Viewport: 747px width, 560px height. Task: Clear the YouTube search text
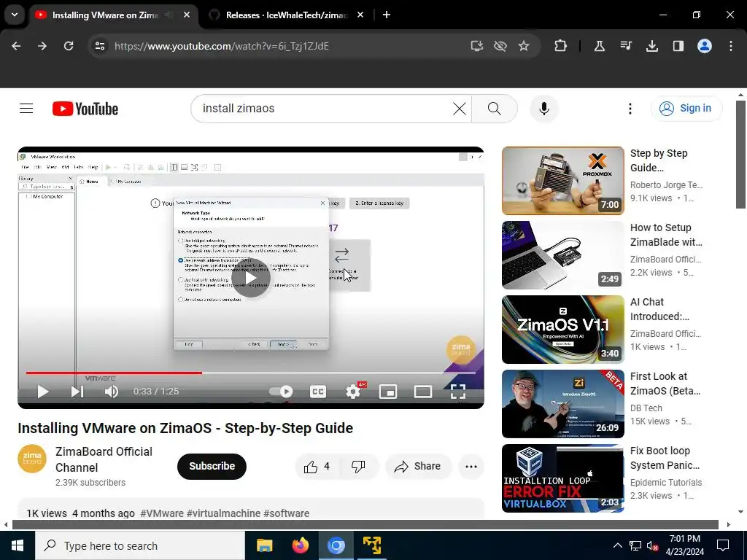(x=460, y=109)
